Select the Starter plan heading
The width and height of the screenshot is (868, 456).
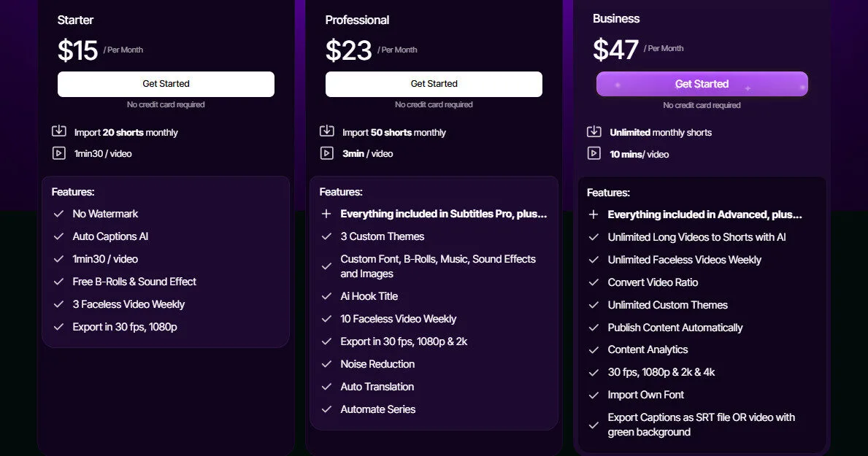click(75, 20)
